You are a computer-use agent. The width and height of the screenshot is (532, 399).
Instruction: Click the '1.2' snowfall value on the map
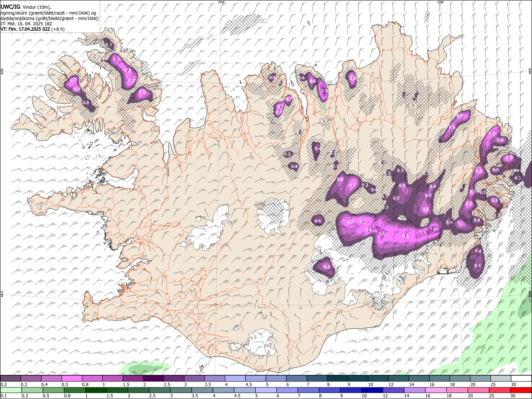click(432, 229)
